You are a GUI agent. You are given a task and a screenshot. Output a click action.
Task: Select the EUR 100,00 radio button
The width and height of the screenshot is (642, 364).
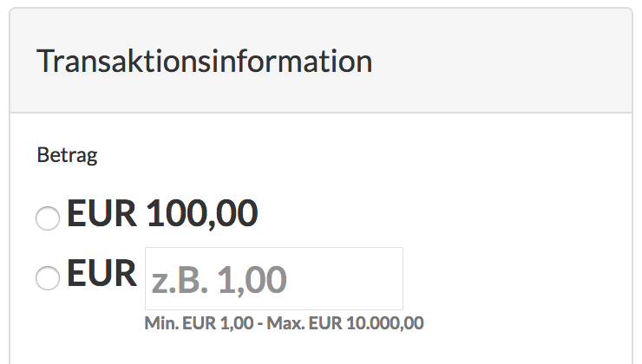[x=48, y=218]
